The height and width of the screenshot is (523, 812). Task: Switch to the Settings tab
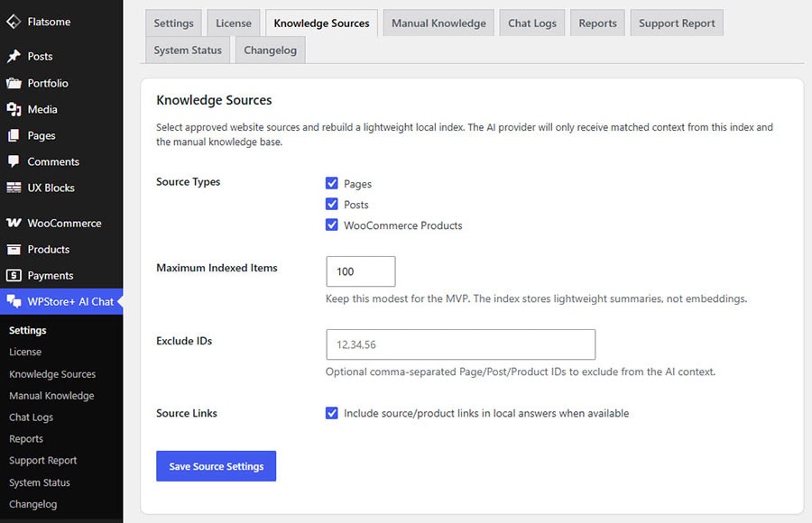point(173,23)
